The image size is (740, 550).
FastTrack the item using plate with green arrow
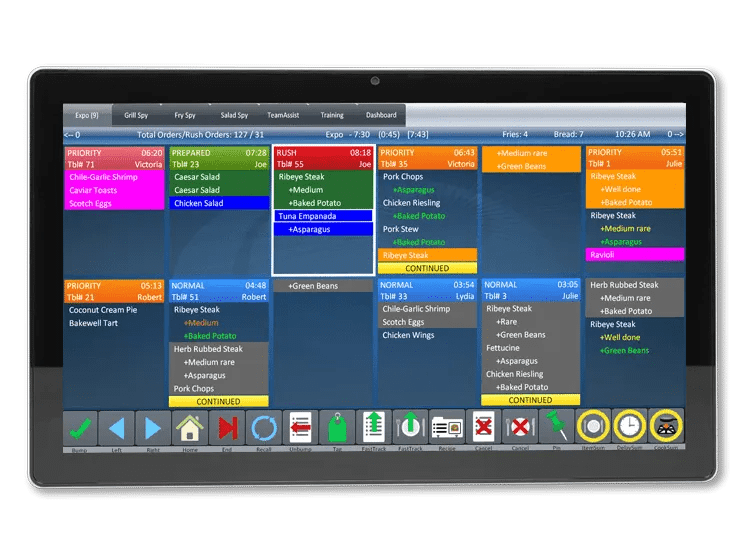coord(411,428)
